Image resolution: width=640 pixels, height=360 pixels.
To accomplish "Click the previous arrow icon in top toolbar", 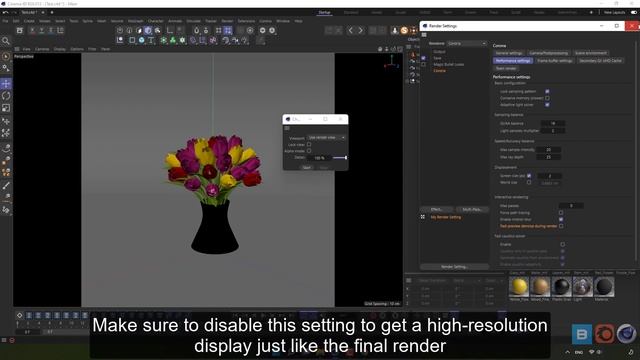I will click(x=351, y=30).
